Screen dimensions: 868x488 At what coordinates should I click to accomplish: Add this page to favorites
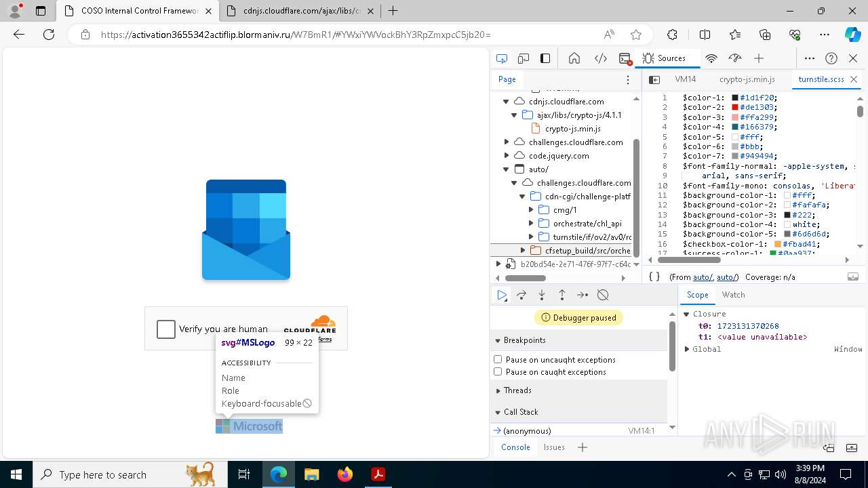coord(636,35)
